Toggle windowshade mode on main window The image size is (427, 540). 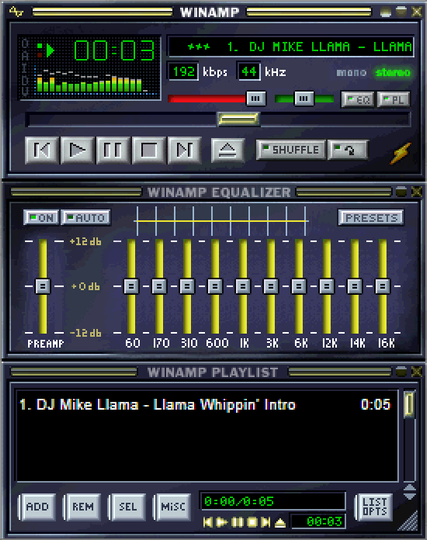click(401, 12)
